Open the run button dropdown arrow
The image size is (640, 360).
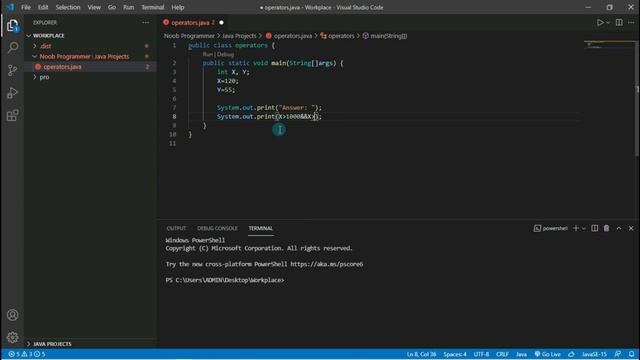[608, 23]
